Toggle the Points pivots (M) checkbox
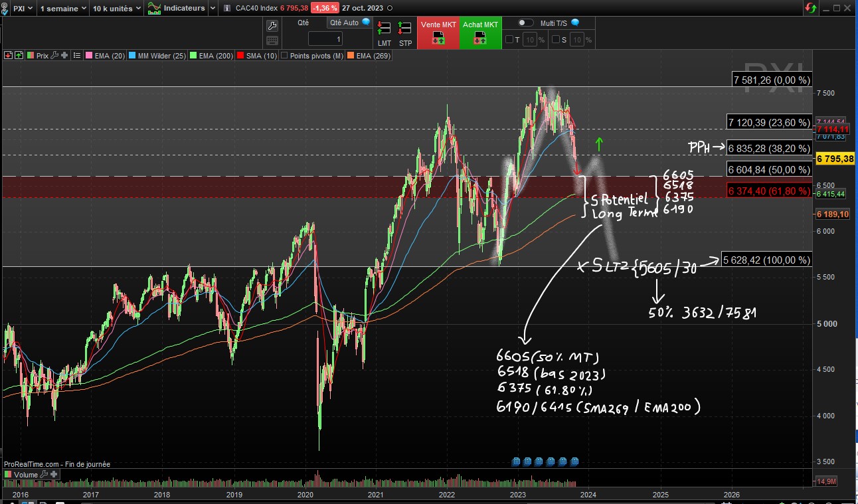The image size is (858, 504). click(285, 56)
